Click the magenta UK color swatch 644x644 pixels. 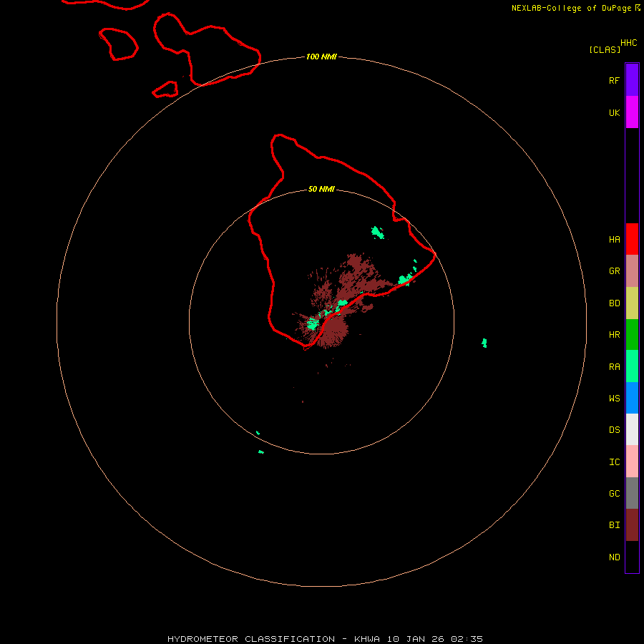(632, 112)
